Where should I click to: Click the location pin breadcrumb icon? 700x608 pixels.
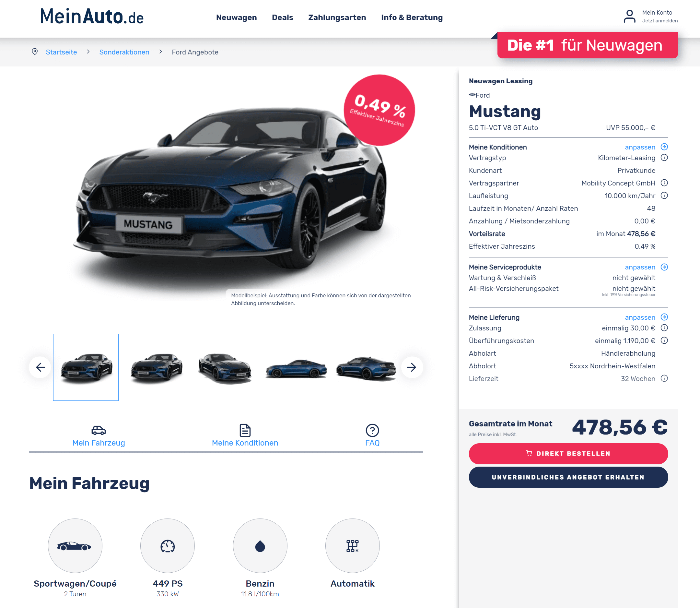point(35,52)
